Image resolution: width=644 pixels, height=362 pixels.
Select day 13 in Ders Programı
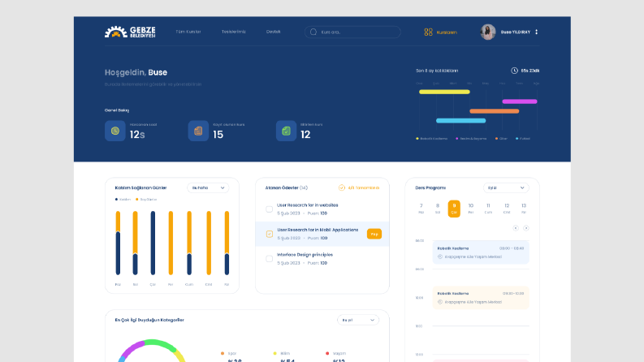[524, 209]
